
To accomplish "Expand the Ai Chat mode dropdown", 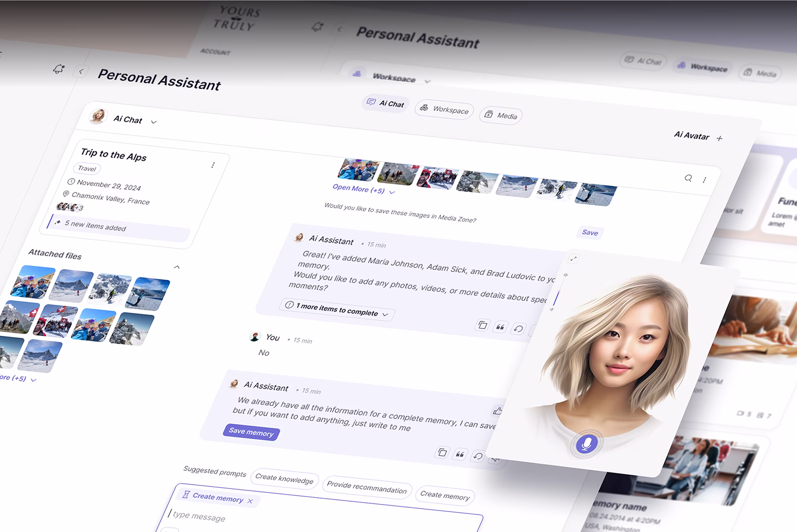I will (x=154, y=122).
